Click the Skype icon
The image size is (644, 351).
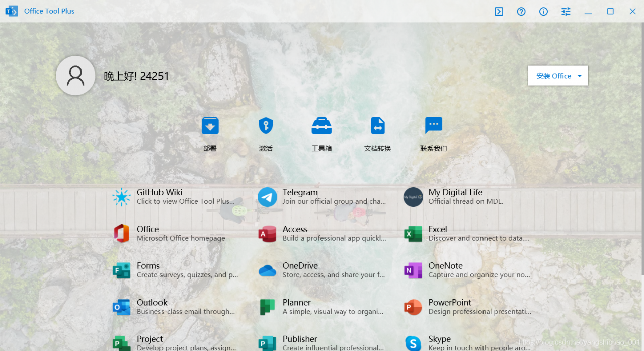[x=413, y=343]
